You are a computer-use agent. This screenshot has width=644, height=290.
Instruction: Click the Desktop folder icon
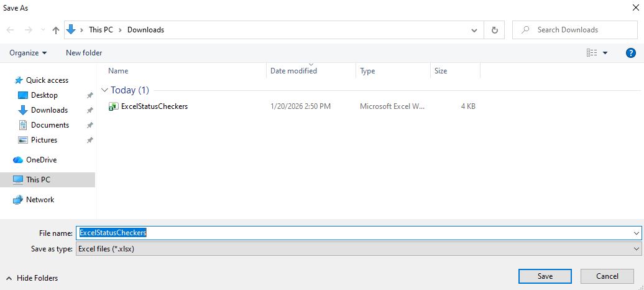pos(23,95)
